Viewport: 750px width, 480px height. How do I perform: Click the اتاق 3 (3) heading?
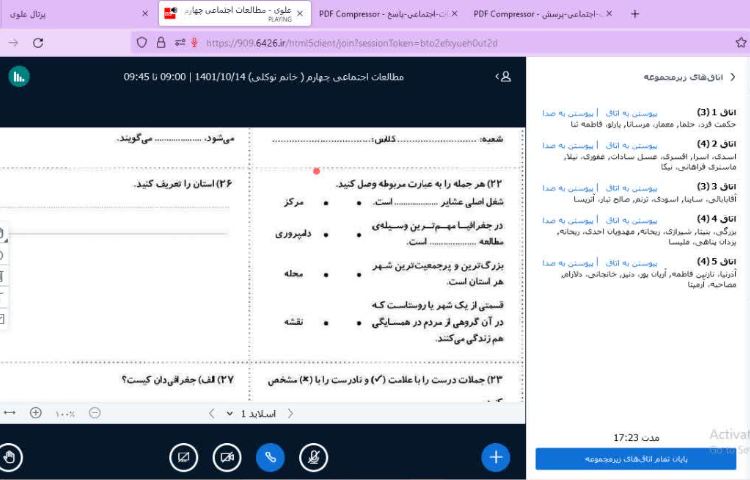click(x=716, y=186)
